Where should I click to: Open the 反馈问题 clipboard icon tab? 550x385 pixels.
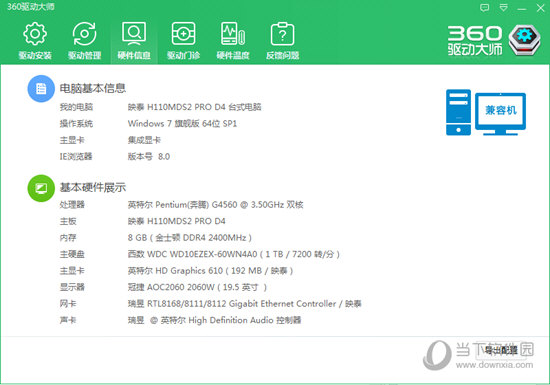point(282,40)
